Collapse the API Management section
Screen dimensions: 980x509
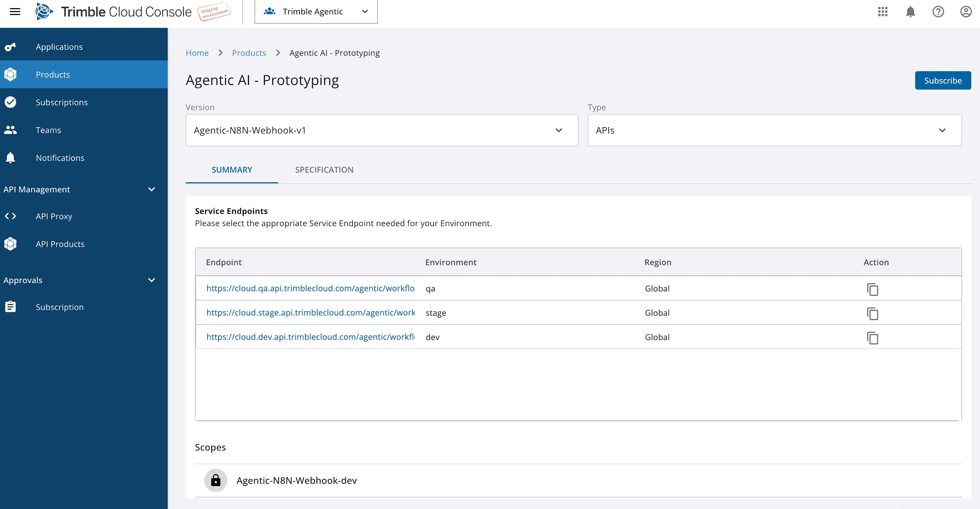151,189
